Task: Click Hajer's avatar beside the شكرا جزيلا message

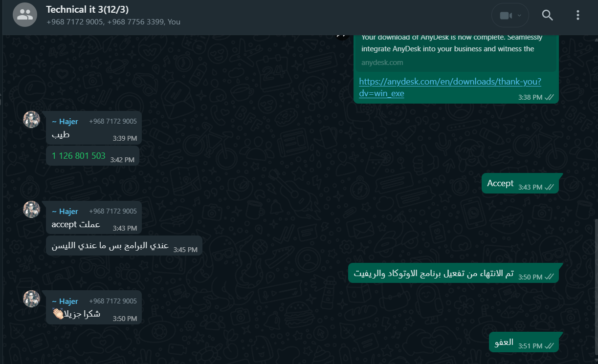Action: [x=32, y=299]
